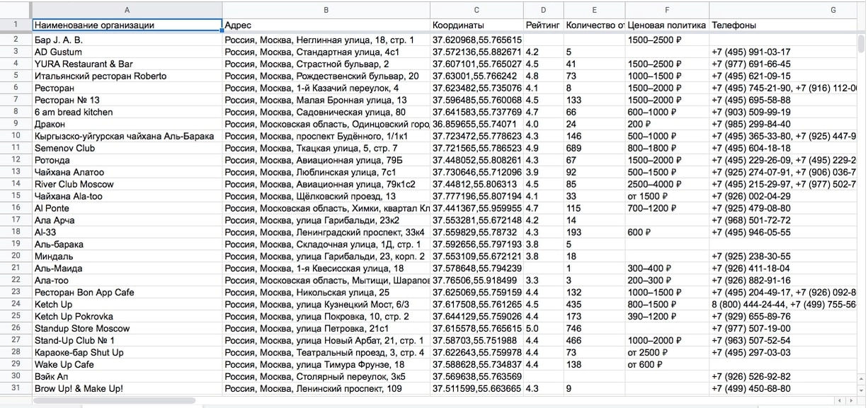Select row number 10
Image resolution: width=868 pixels, height=408 pixels.
pos(14,136)
